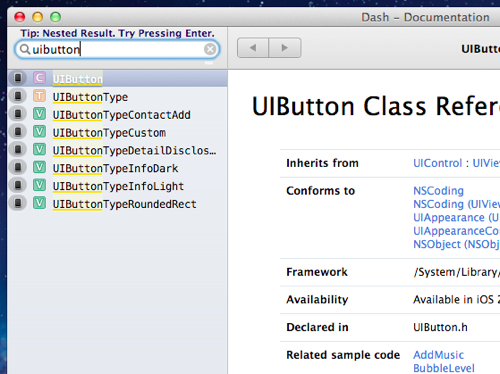Screen dimensions: 500x374
Task: Select the UIButtonTypeCustom result
Action: pos(117,132)
